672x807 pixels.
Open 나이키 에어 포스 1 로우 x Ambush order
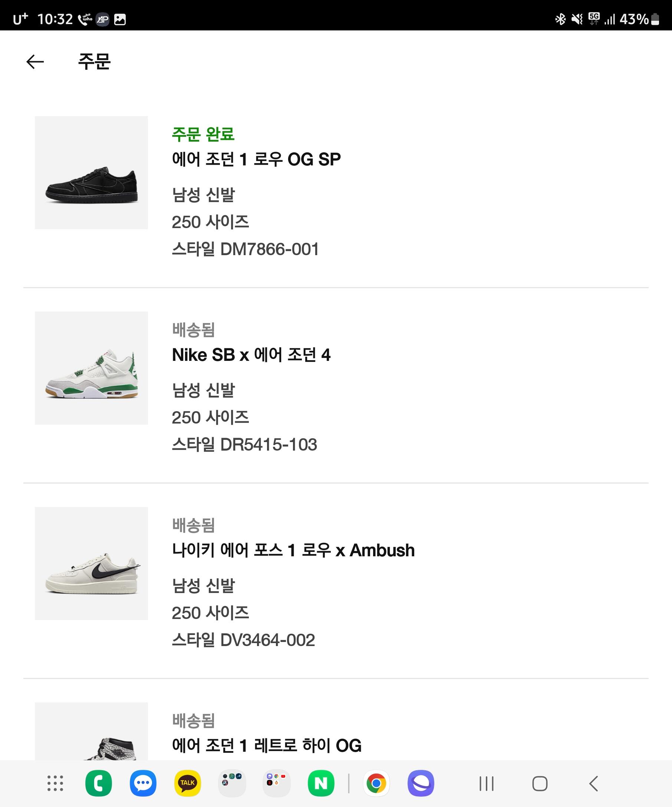coord(293,550)
